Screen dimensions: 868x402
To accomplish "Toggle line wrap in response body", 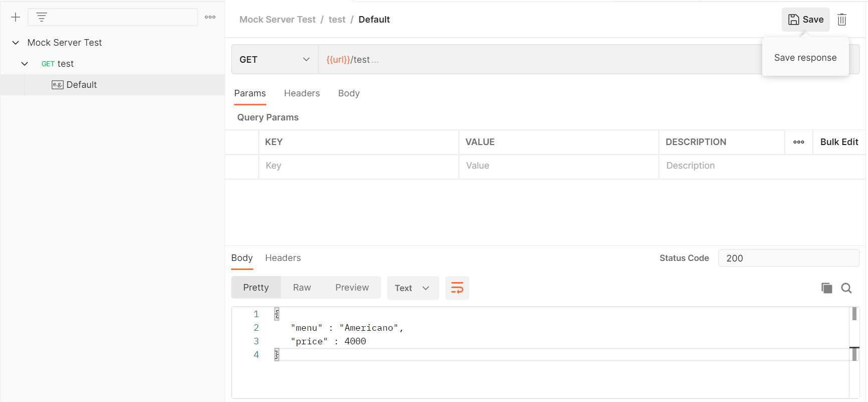I will [x=457, y=288].
